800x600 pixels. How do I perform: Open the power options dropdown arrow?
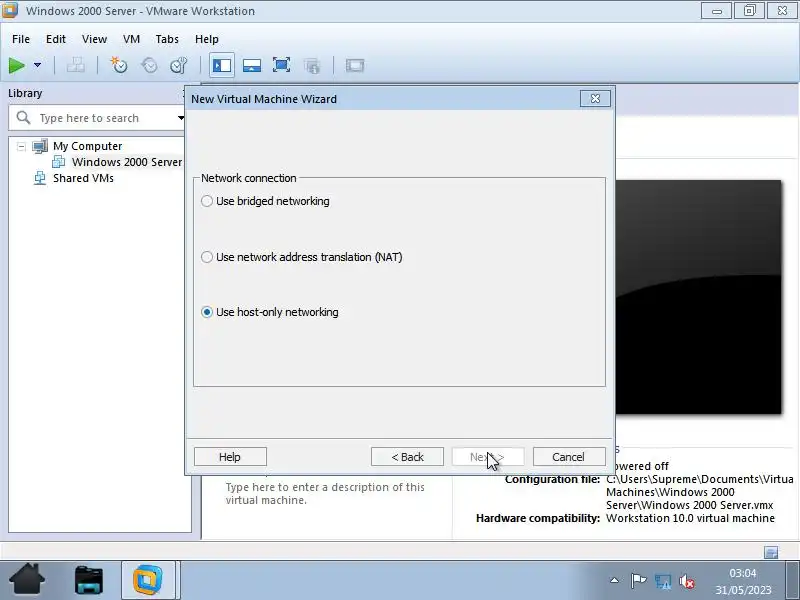37,65
